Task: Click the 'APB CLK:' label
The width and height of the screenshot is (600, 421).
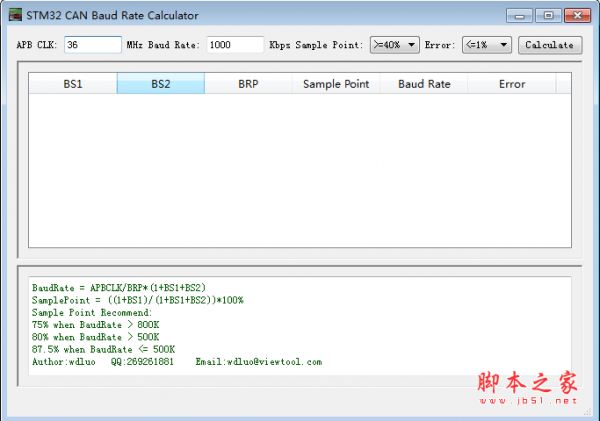Action: (x=37, y=45)
